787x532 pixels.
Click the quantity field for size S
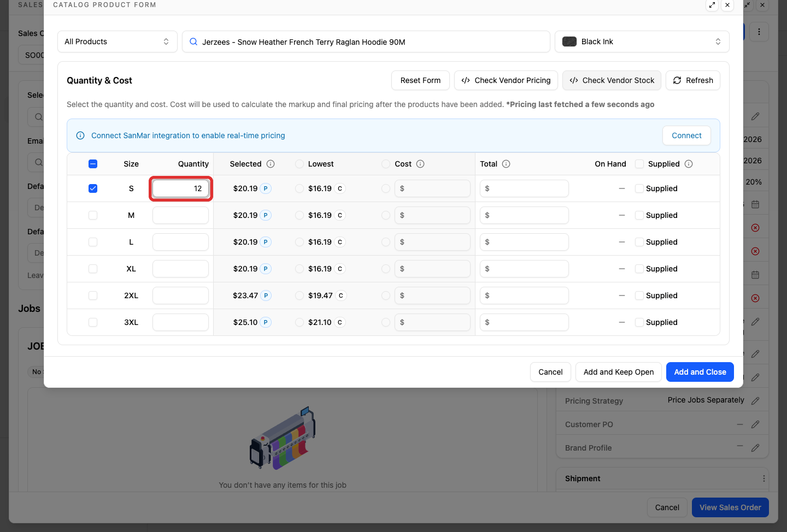click(x=180, y=188)
